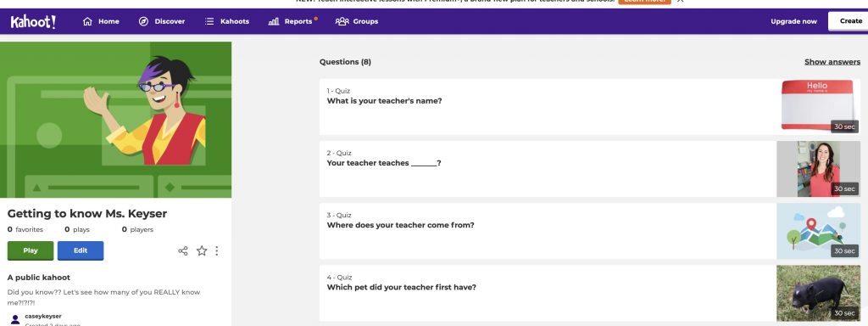Click the '4 - Quiz' label
Screen dimensions: 868x326
pyautogui.click(x=339, y=278)
